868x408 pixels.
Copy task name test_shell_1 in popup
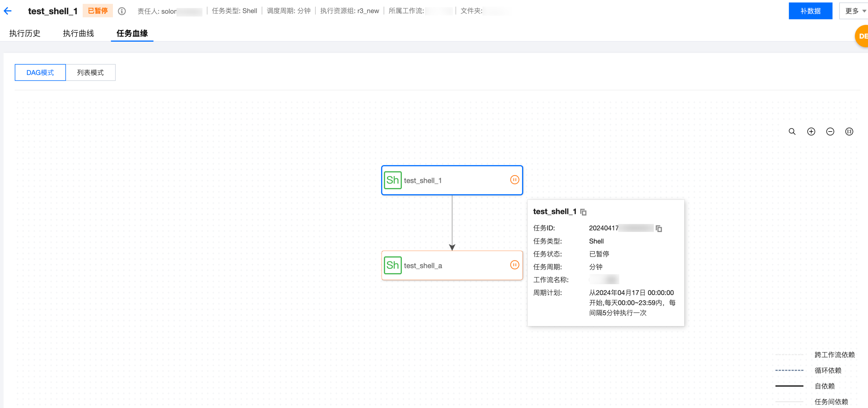click(x=583, y=212)
